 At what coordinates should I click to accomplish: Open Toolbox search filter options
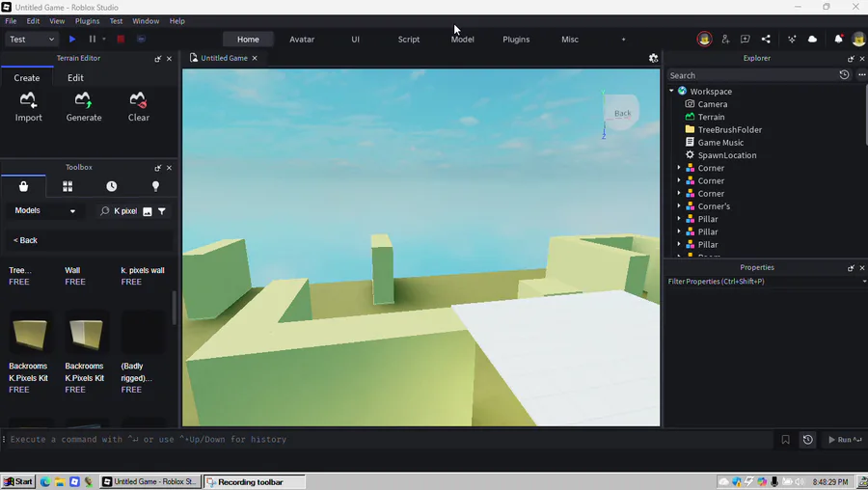[162, 211]
